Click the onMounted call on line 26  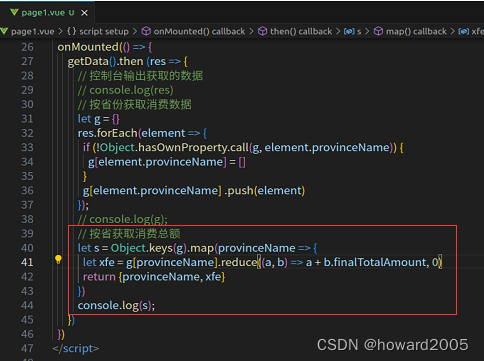pos(88,47)
